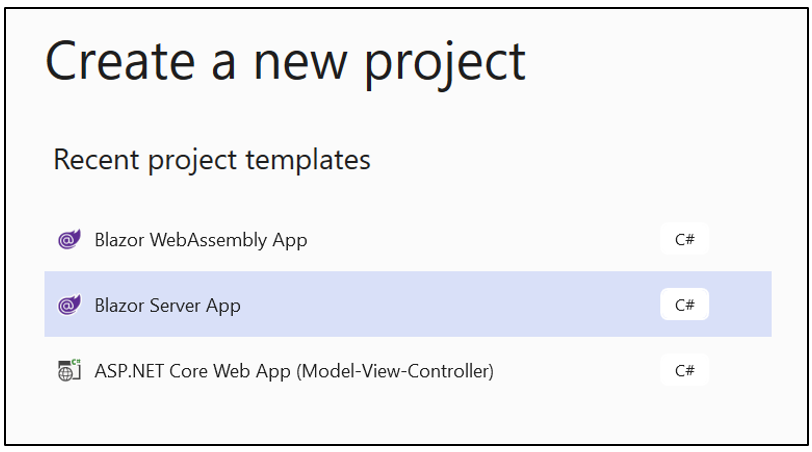Pick the ASP.NET Core Web App template name
Image resolution: width=812 pixels, height=452 pixels.
[x=294, y=371]
